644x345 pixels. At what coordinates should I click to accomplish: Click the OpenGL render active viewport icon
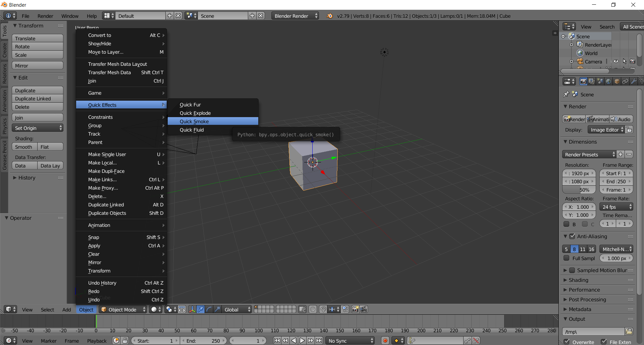[x=355, y=309]
